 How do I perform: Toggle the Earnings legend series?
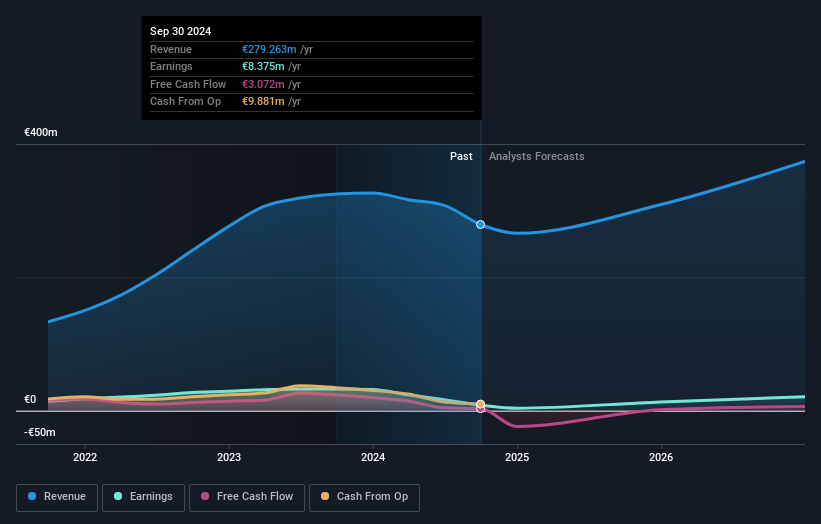[143, 497]
